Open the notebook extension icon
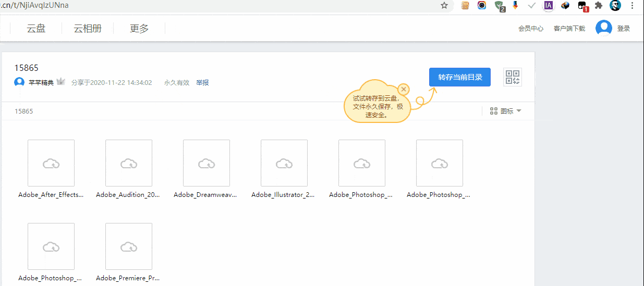This screenshot has height=286, width=644. 466,5
